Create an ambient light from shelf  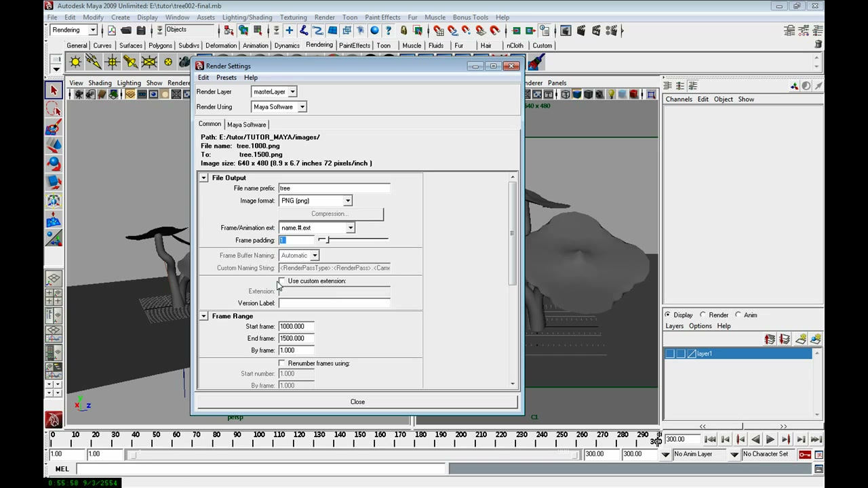(75, 62)
